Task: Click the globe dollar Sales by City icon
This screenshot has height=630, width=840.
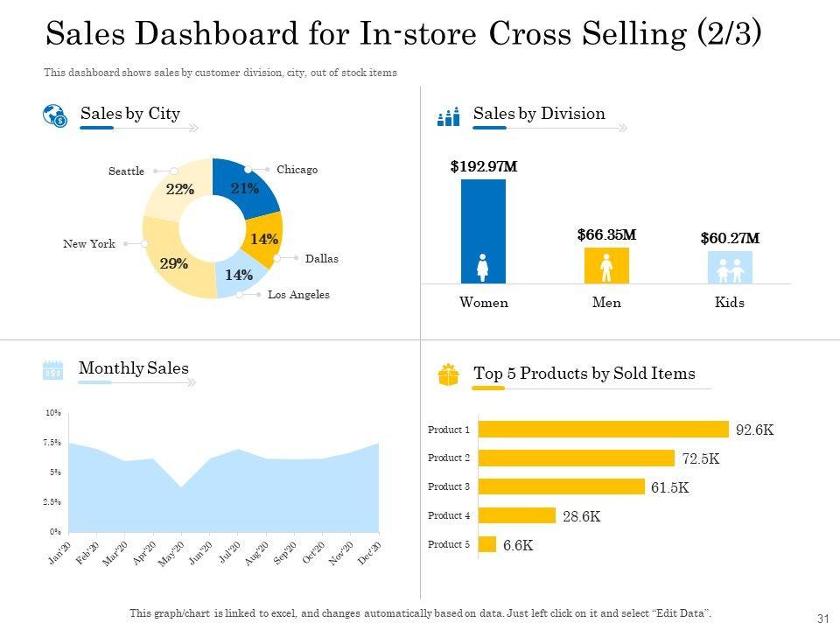Action: click(x=55, y=115)
